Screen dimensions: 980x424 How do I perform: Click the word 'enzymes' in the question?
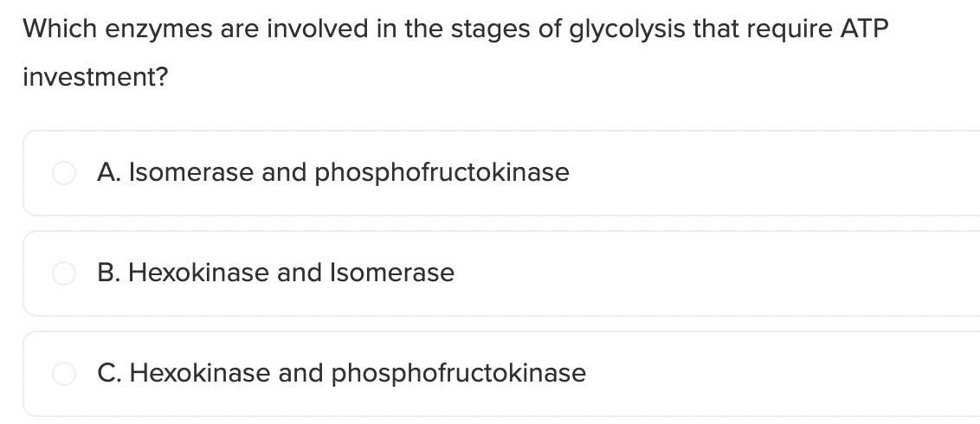pos(158,30)
